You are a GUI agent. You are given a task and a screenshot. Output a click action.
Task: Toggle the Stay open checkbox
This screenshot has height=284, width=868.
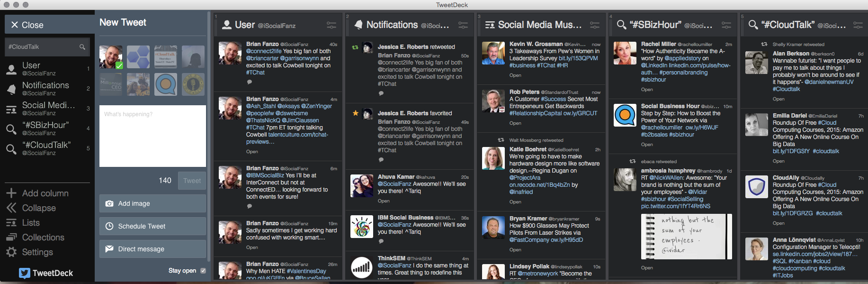[203, 271]
